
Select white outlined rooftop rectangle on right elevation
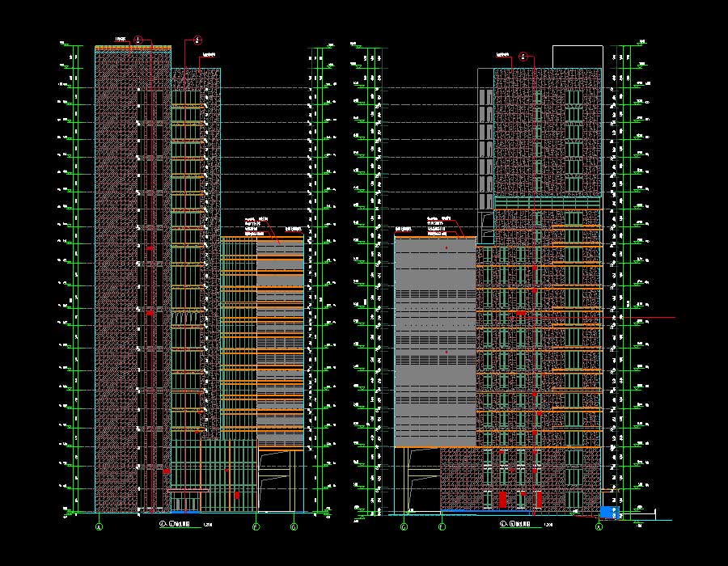point(578,57)
